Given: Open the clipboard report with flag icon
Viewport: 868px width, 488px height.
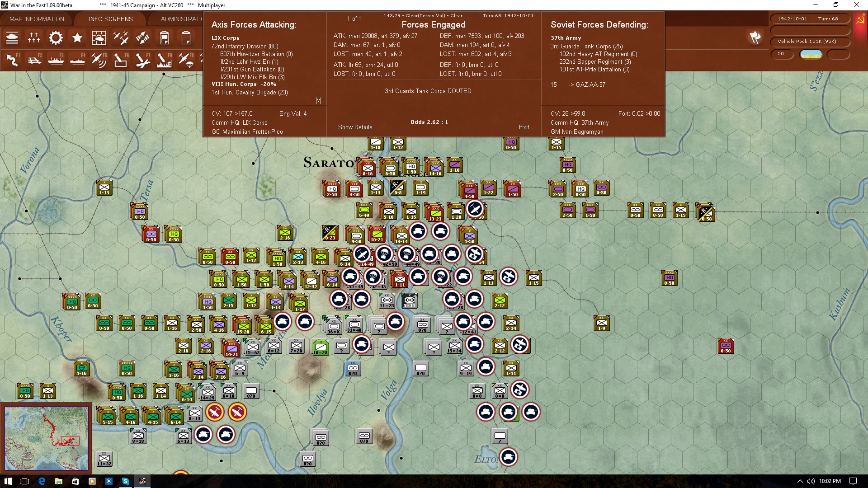Looking at the screenshot, I should point(164,38).
